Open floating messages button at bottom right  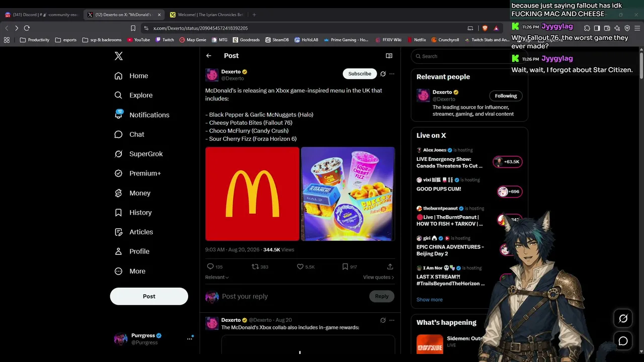pos(623,341)
